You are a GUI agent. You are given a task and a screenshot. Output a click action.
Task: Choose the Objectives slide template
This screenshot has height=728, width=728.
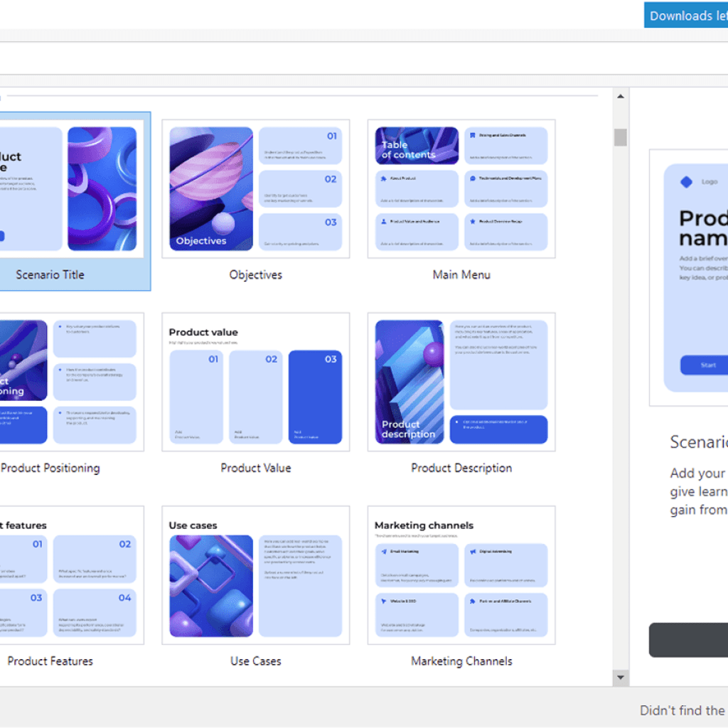click(x=255, y=189)
